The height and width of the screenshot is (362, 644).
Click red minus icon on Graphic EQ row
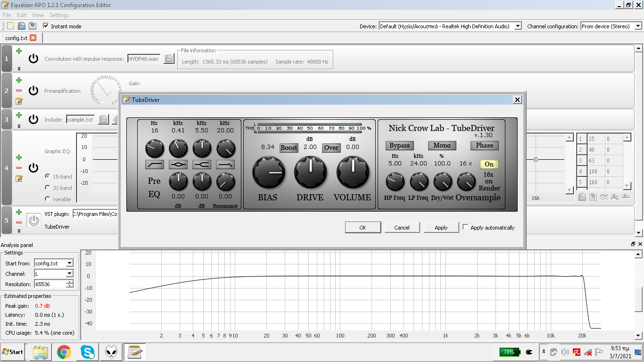pyautogui.click(x=19, y=168)
